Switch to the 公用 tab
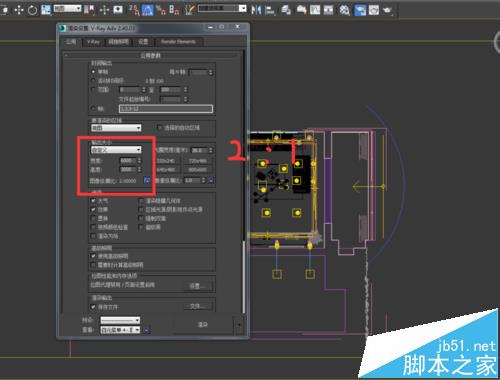500x380 pixels. (x=71, y=42)
